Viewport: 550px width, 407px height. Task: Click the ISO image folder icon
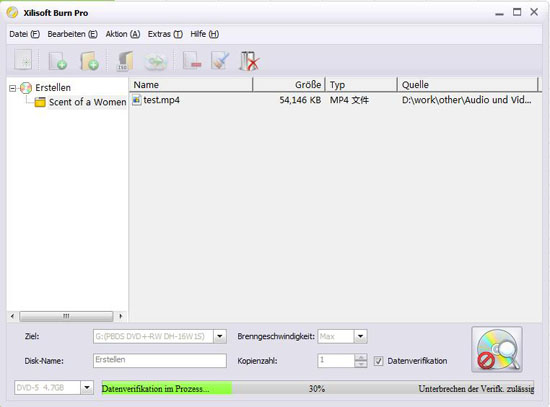tap(125, 60)
